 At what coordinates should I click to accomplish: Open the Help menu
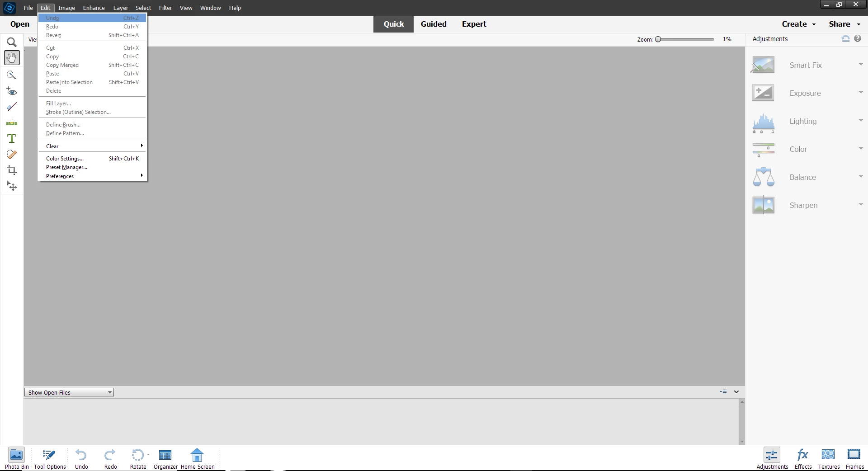coord(235,8)
